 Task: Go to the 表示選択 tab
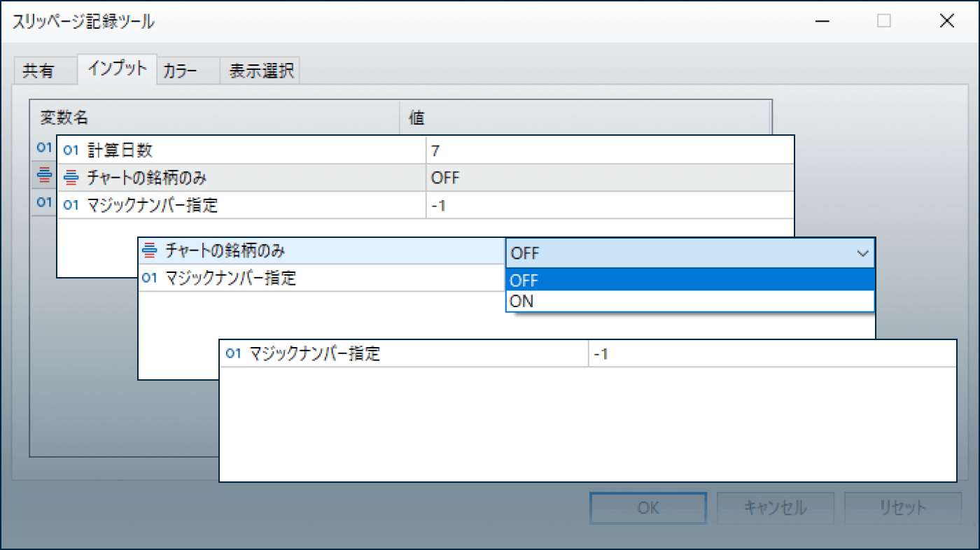click(260, 71)
